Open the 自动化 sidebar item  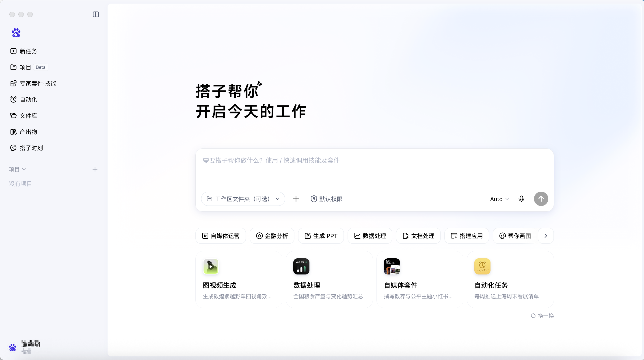click(24, 99)
